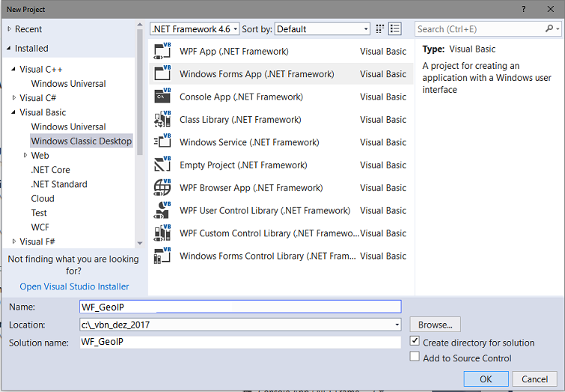Click the Console App template icon
565x392 pixels.
point(162,97)
